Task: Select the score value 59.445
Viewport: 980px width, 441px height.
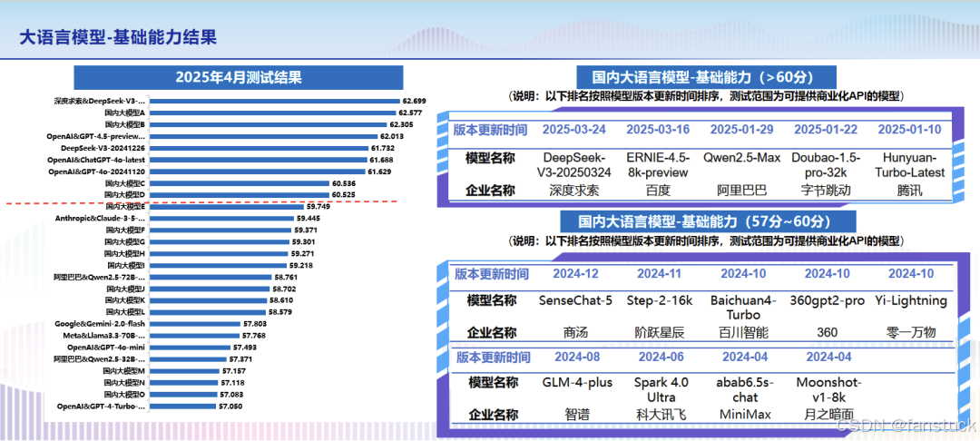Action: [309, 219]
